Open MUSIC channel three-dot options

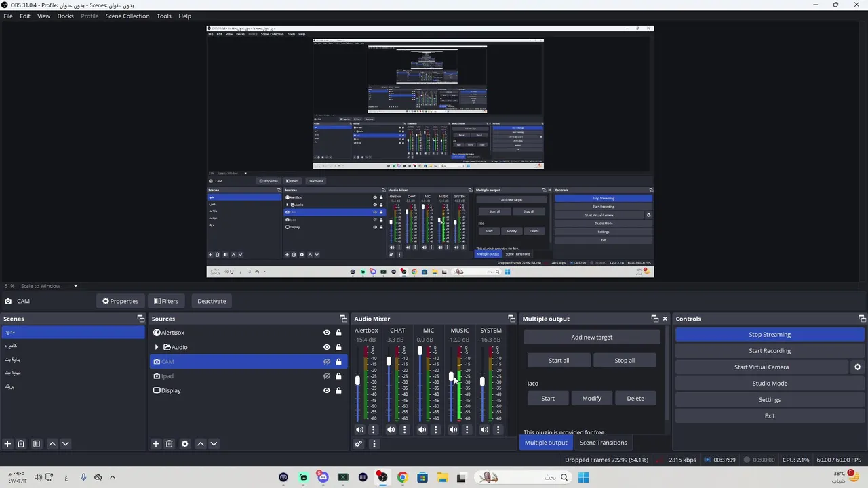[467, 430]
